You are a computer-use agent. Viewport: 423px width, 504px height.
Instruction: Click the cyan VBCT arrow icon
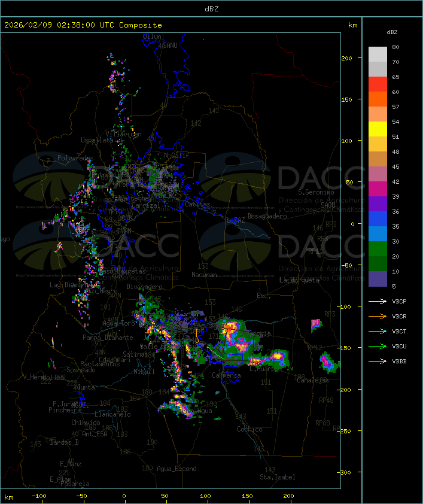378,331
